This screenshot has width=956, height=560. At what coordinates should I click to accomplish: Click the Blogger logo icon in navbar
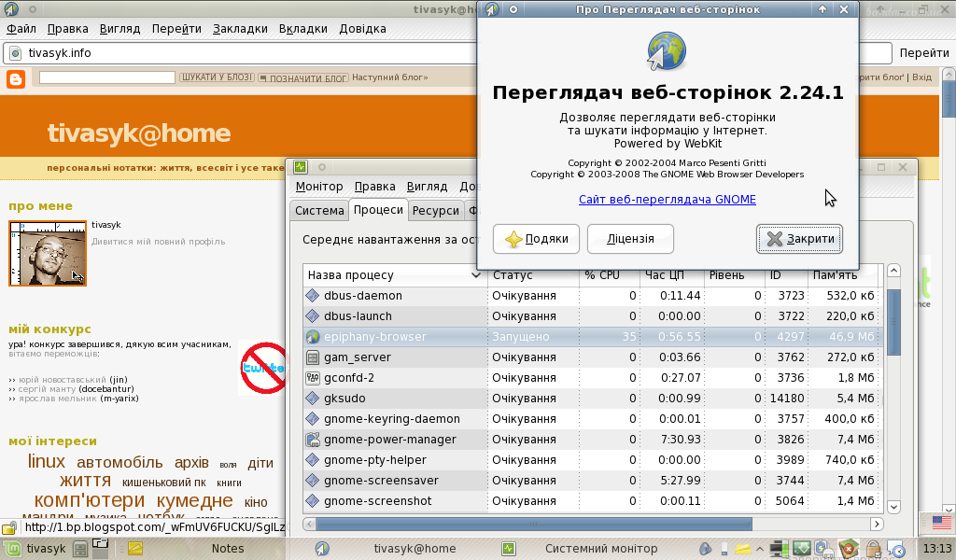pos(16,78)
